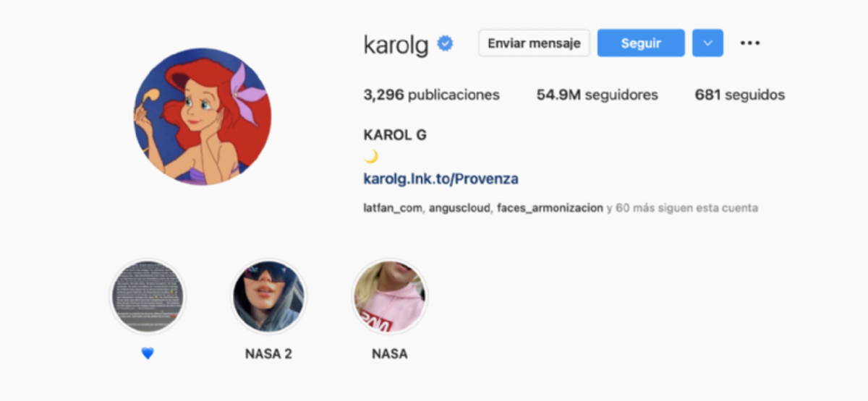Click the karolg username heading
The width and height of the screenshot is (868, 401).
pos(396,45)
